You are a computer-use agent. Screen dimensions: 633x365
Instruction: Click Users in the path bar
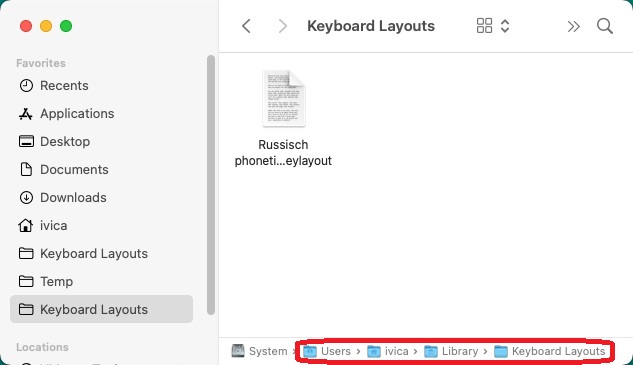[335, 351]
